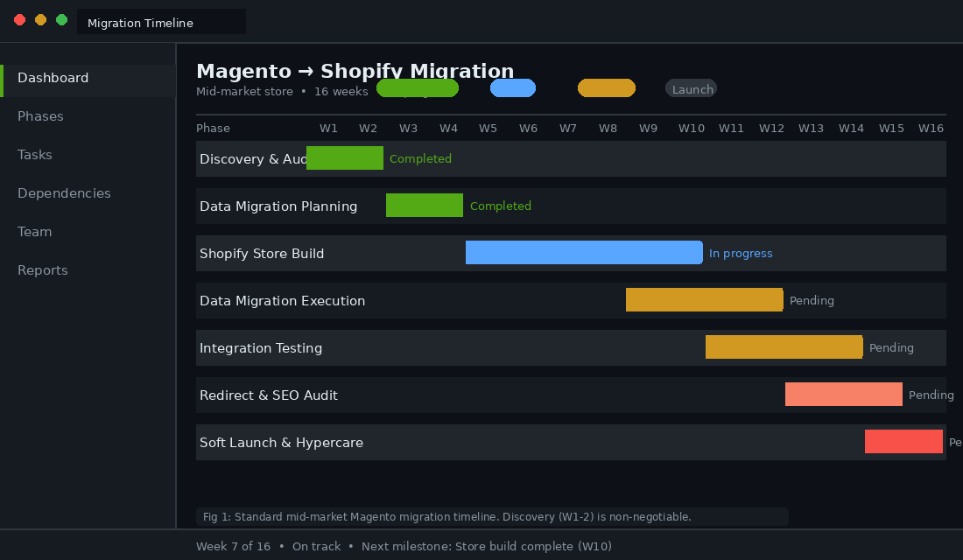
Task: Click Completed status next to Data Migration Planning bar
Action: pos(501,206)
